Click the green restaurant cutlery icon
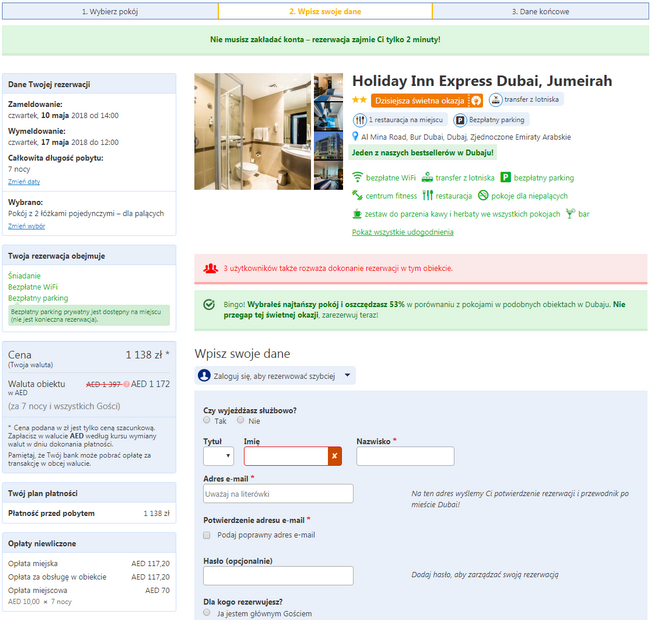 point(427,195)
